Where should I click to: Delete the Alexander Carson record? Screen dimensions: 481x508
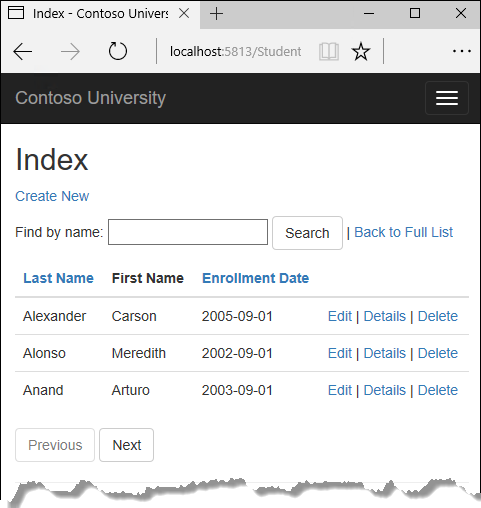click(x=438, y=316)
